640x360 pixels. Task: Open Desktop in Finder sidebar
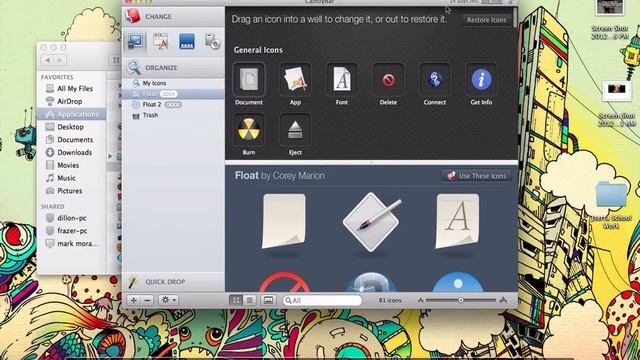click(x=71, y=127)
